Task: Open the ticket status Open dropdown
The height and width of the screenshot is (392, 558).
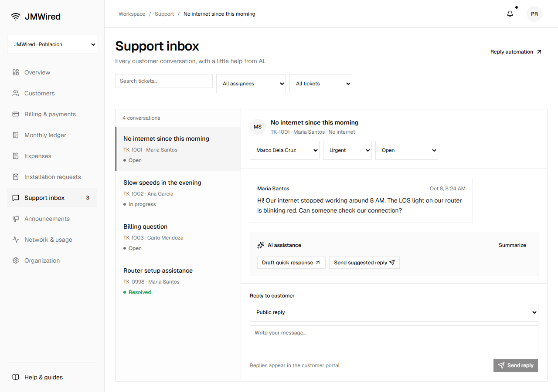Action: [407, 150]
